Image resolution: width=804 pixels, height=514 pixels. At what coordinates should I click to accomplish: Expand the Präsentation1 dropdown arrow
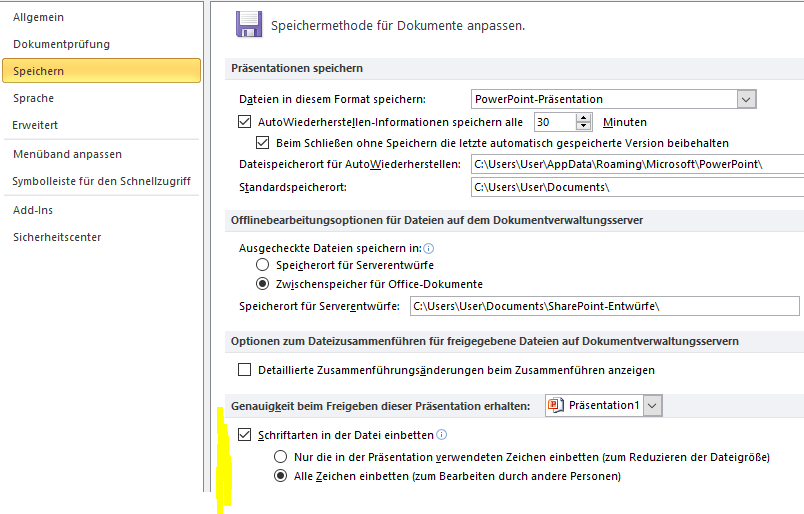coord(653,405)
